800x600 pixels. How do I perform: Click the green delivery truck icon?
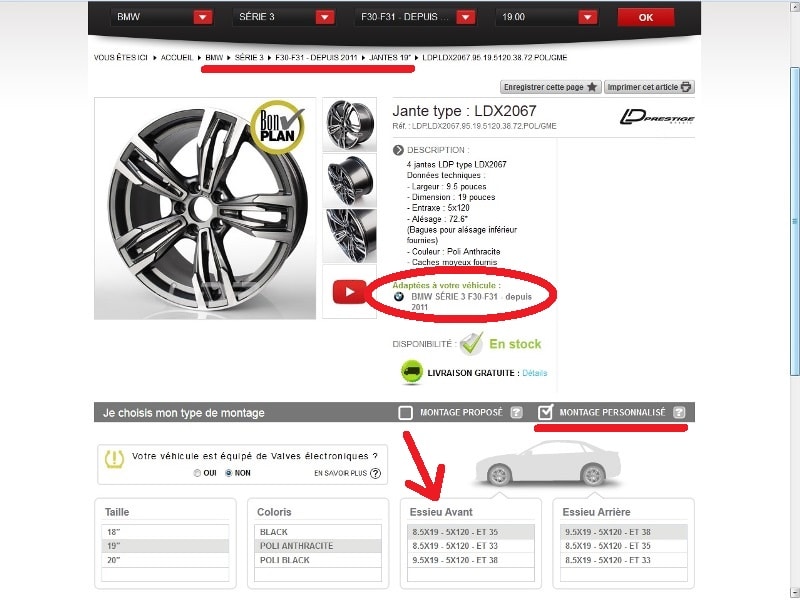412,372
